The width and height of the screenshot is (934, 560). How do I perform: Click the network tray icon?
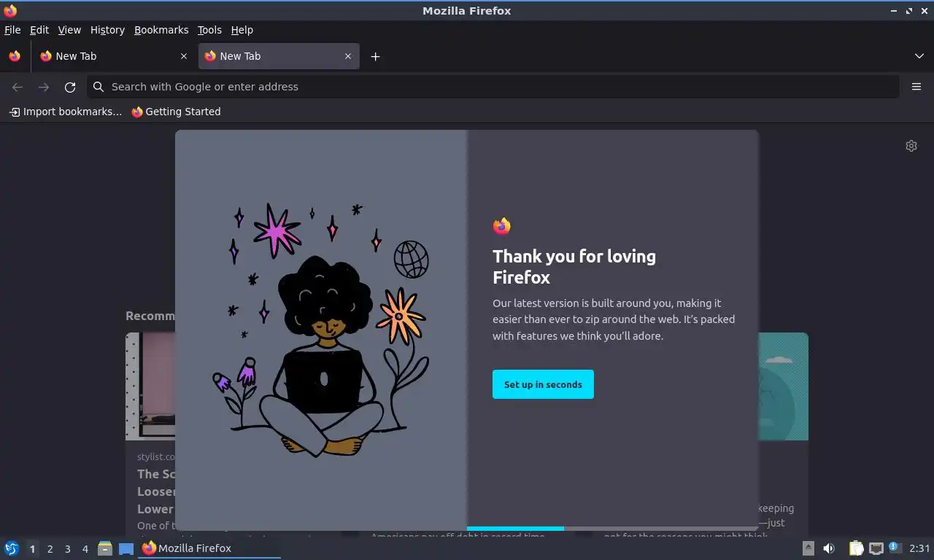tap(876, 548)
